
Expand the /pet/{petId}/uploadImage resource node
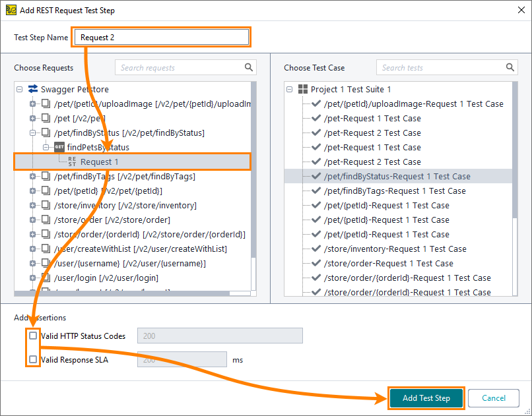tap(32, 104)
